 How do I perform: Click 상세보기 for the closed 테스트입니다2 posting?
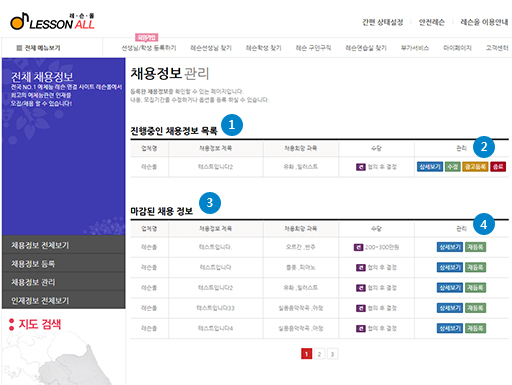(450, 288)
